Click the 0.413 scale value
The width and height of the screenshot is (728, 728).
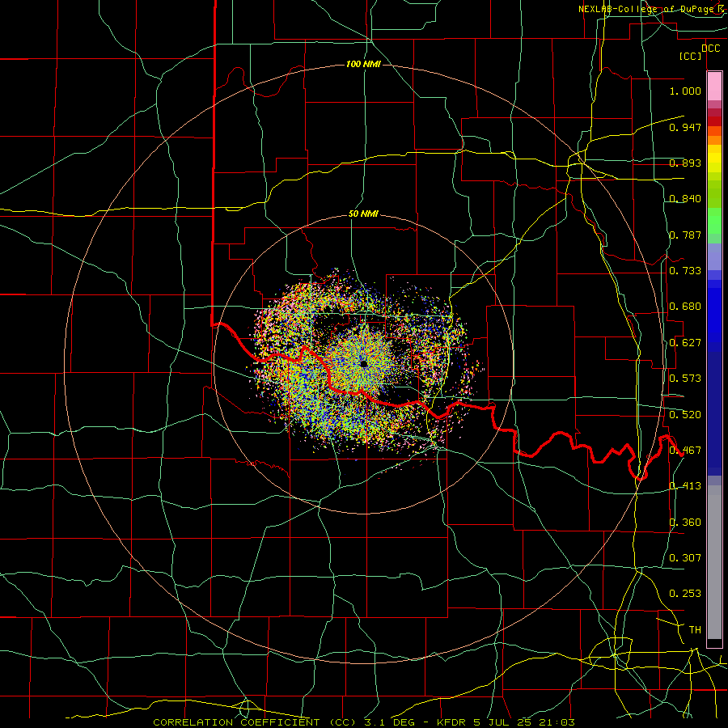(685, 486)
